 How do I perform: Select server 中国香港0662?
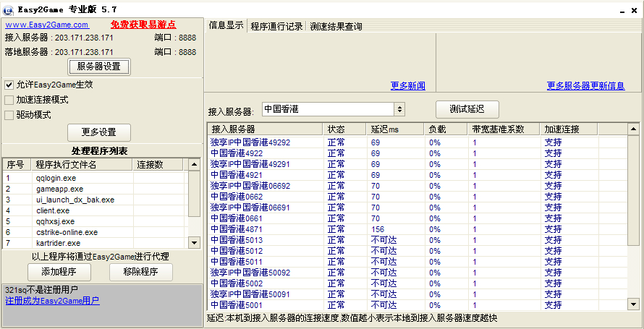pos(418,197)
